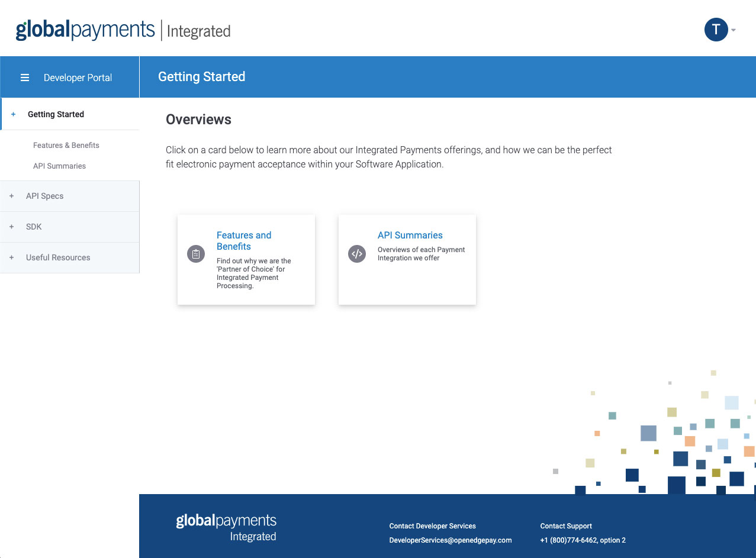Select the Developer Portal label

[x=78, y=77]
